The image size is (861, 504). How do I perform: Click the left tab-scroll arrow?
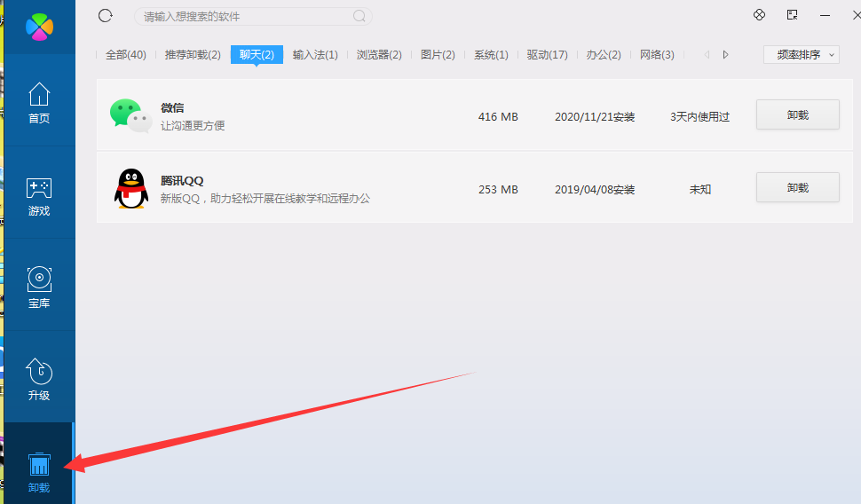tap(707, 54)
